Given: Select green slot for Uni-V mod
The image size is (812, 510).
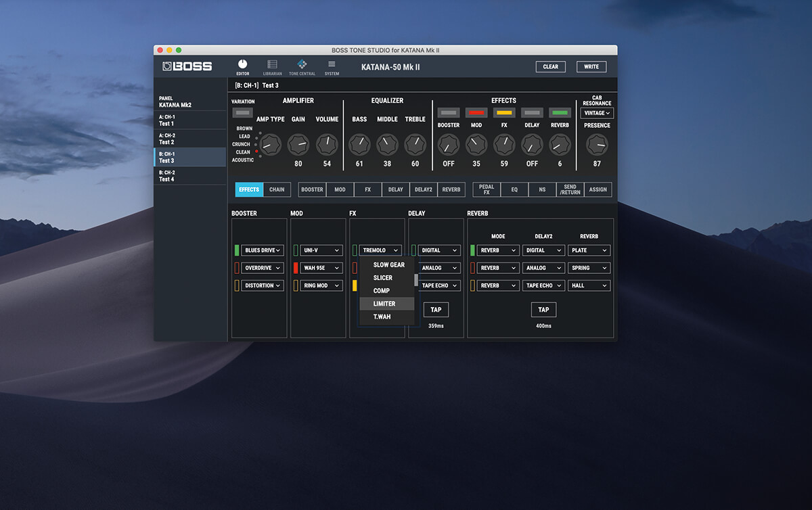Looking at the screenshot, I should [296, 250].
